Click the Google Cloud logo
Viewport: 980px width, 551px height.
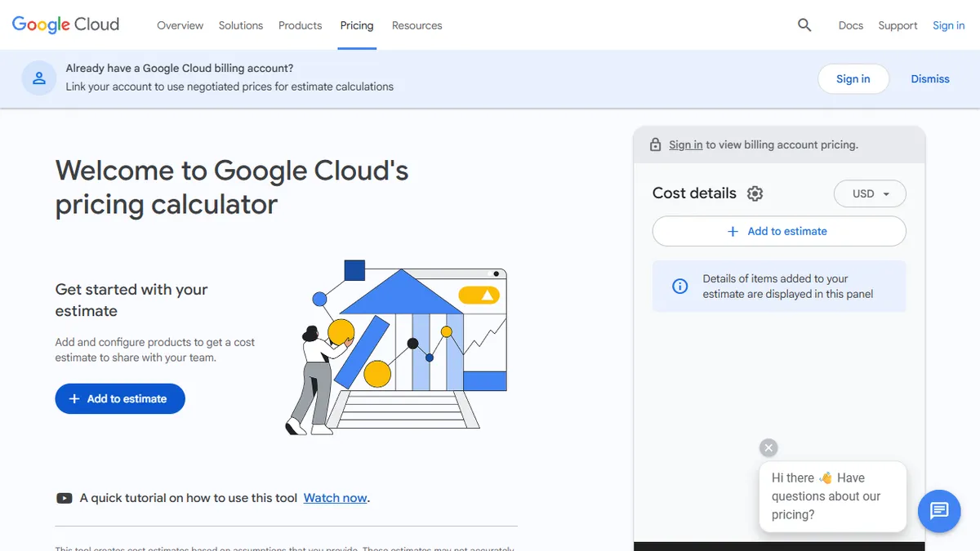(65, 24)
